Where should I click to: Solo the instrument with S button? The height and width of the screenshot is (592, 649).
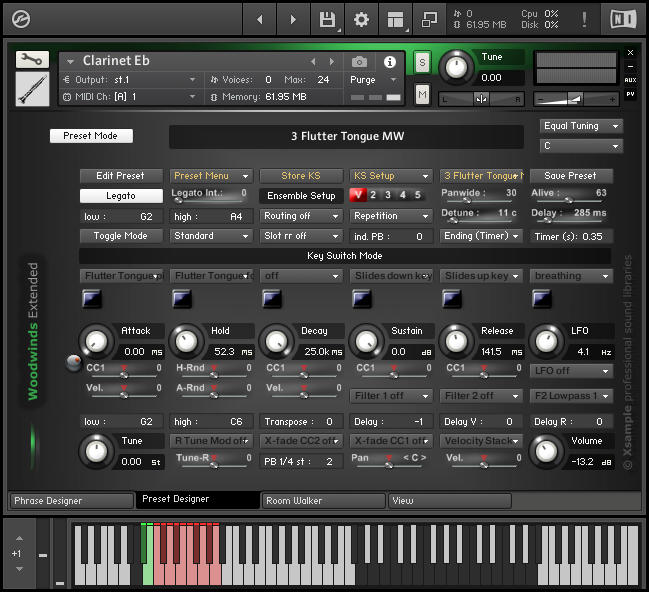[x=422, y=63]
